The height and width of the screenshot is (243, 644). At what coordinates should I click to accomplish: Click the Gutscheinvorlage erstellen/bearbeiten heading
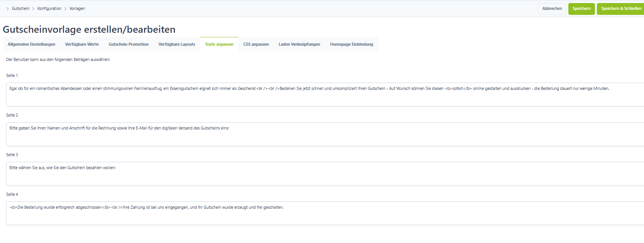[89, 29]
